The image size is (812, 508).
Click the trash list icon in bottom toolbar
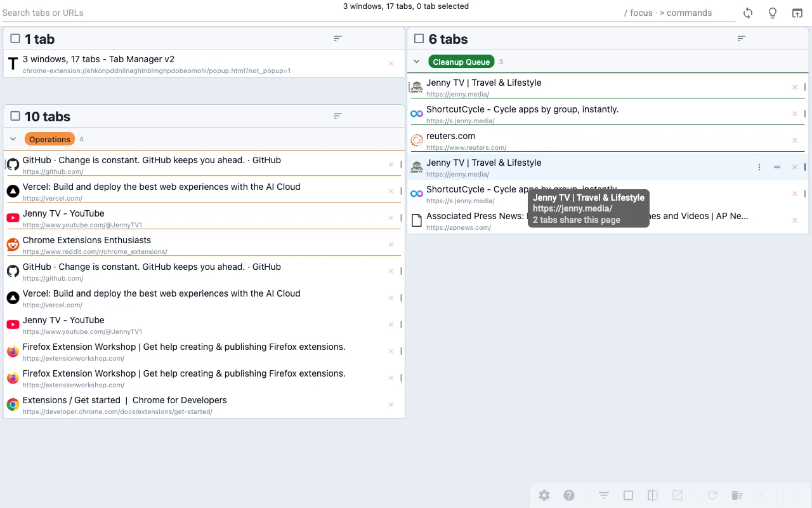(737, 495)
